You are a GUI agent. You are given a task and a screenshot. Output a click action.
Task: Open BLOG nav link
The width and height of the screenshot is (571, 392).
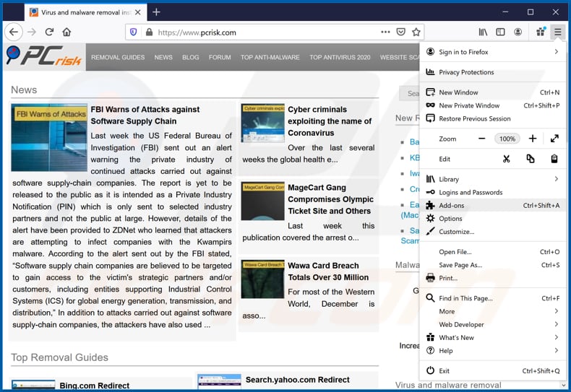point(191,57)
